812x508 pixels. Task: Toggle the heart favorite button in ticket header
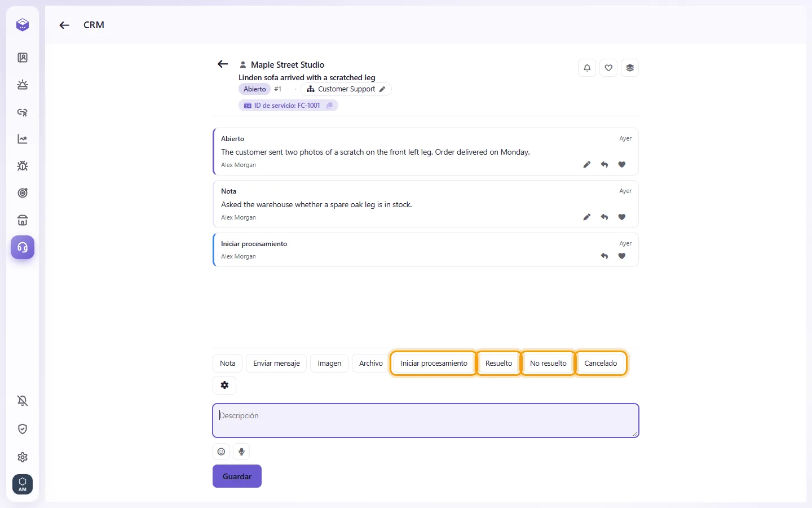coord(608,68)
